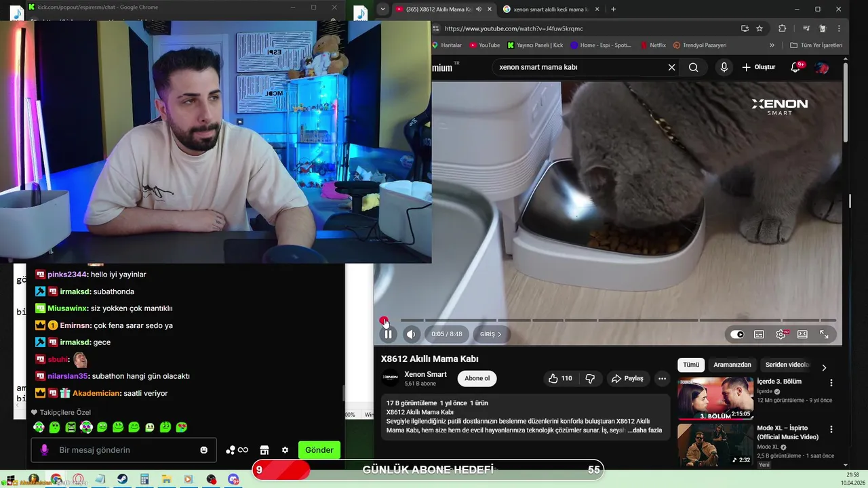Bookmark this page with the star icon
Image resolution: width=868 pixels, height=488 pixels.
[759, 28]
